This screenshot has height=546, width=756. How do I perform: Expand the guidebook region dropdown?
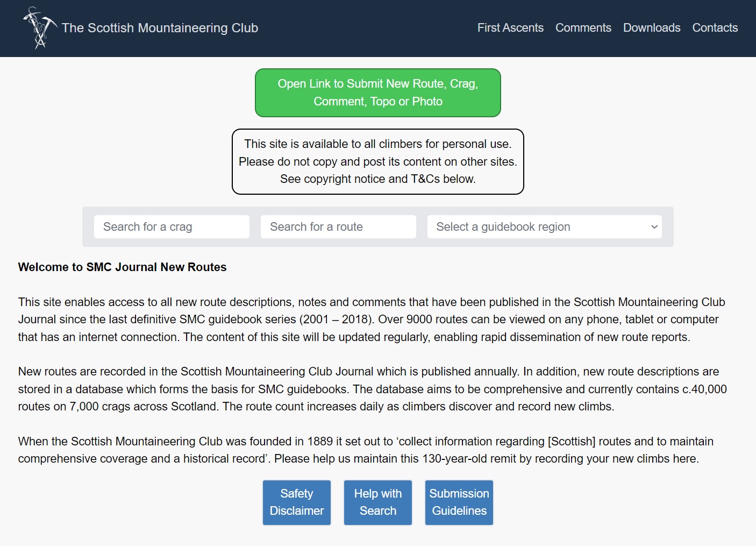point(544,227)
